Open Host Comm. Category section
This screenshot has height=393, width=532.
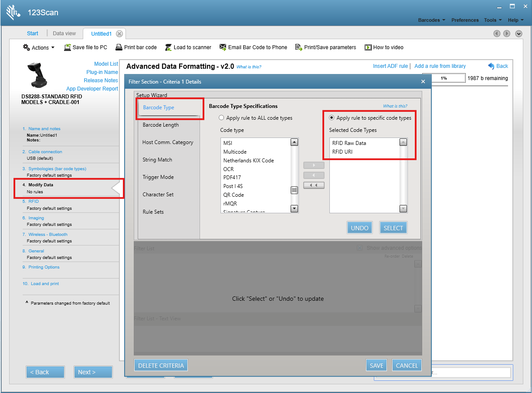(x=168, y=142)
